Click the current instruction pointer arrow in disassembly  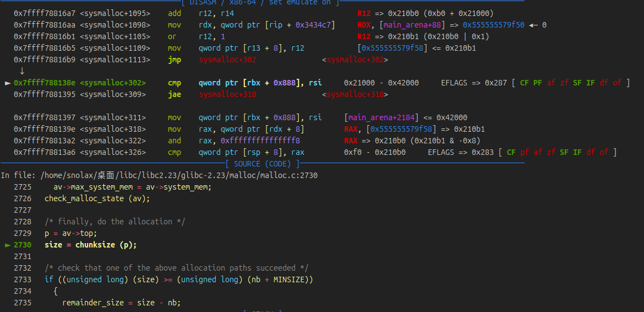(7, 83)
